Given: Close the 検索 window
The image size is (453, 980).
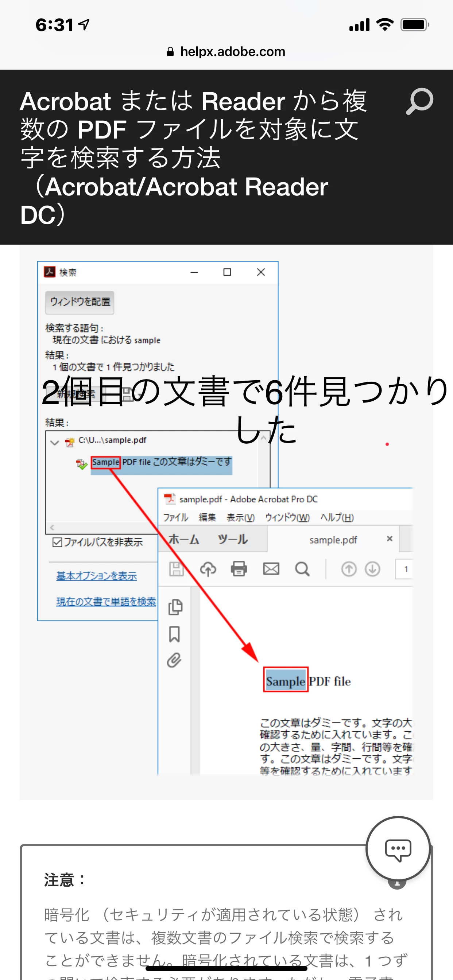Looking at the screenshot, I should [261, 272].
